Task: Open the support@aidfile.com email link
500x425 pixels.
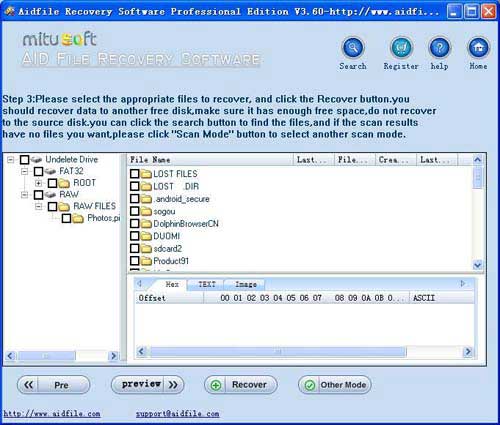Action: coord(177,414)
